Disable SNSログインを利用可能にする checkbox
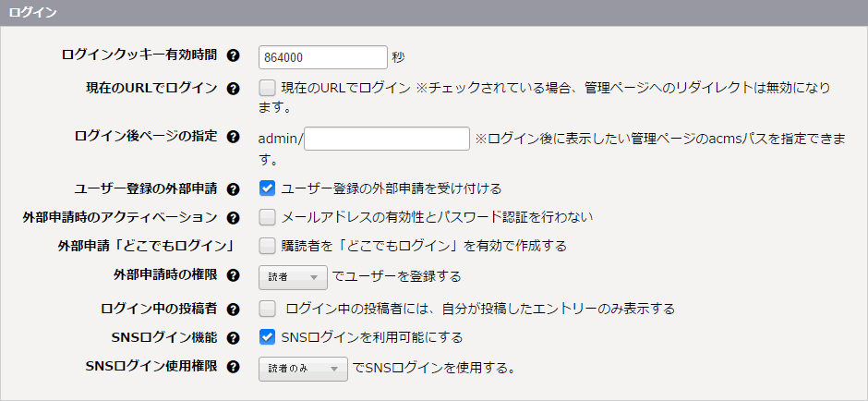This screenshot has width=868, height=401. 267,336
